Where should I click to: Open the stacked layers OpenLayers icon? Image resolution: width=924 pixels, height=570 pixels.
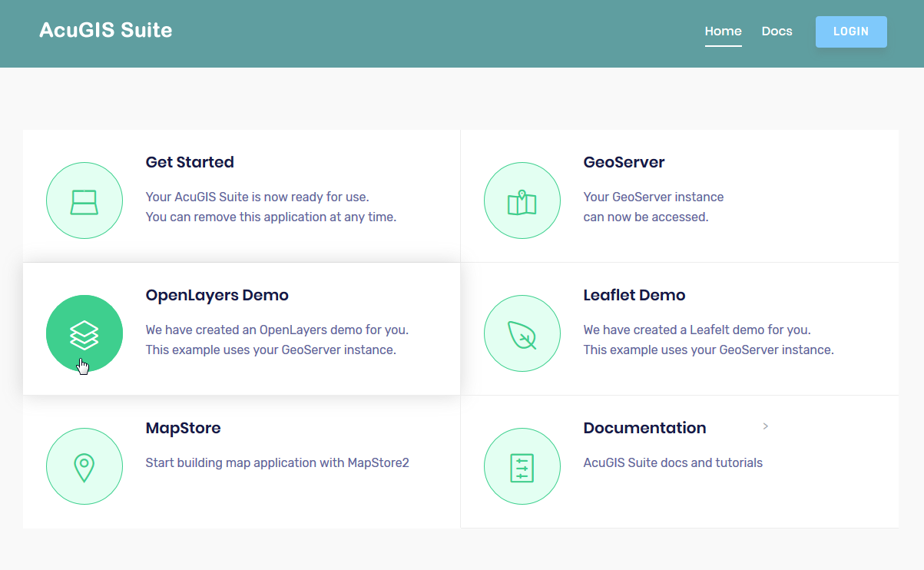(x=84, y=334)
